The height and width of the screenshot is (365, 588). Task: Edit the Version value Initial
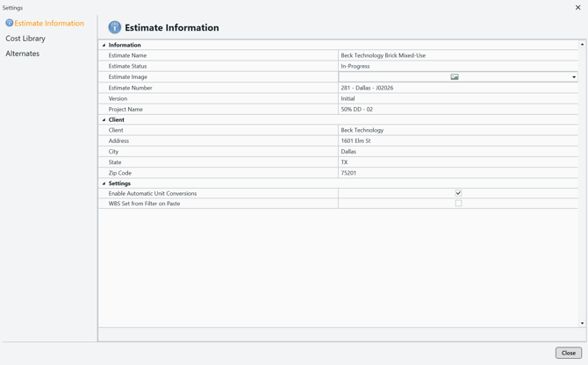pyautogui.click(x=458, y=98)
